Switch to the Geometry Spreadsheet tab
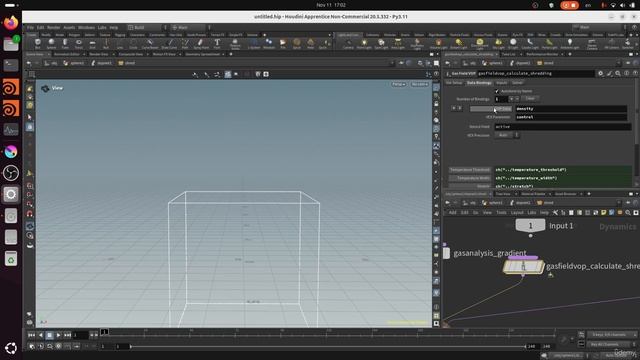640x360 pixels. (x=202, y=54)
